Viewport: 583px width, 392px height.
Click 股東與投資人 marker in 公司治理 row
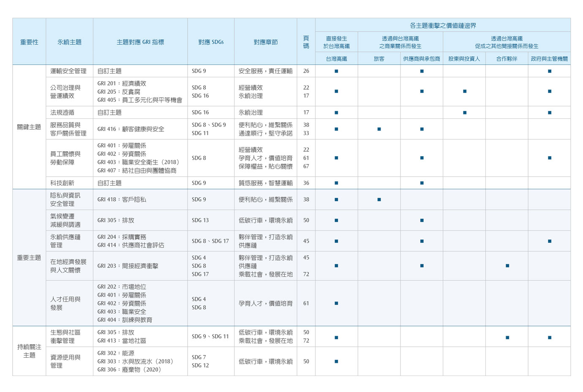tap(465, 91)
